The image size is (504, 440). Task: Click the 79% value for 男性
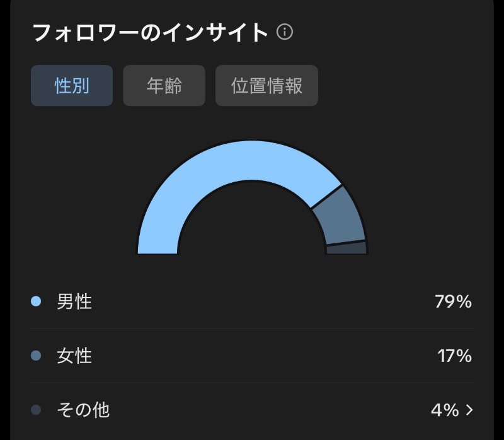coord(453,302)
